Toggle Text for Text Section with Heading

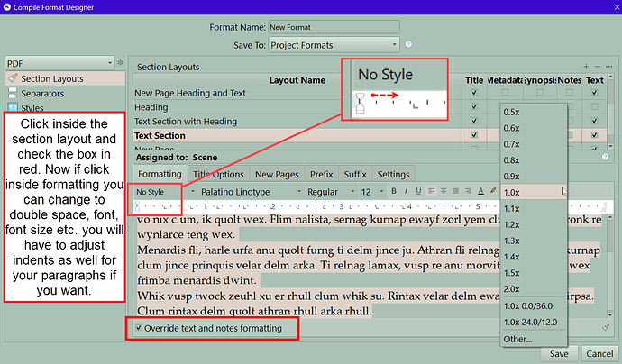594,121
